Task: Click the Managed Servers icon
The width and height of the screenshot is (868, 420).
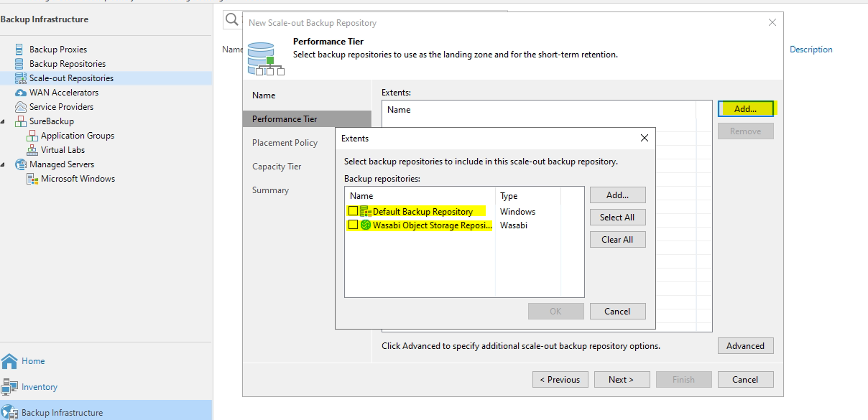Action: pos(20,164)
